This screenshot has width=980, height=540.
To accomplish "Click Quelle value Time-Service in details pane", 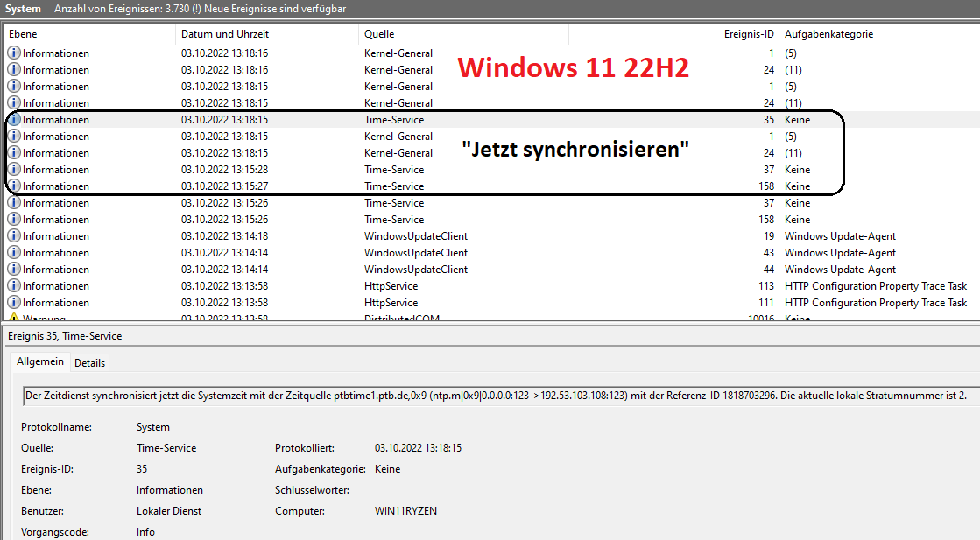I will pos(166,448).
